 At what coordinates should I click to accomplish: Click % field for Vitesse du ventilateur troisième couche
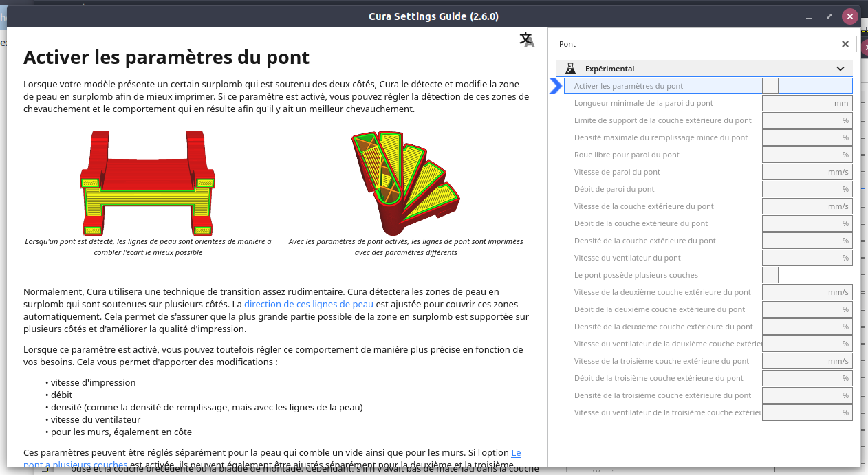807,412
